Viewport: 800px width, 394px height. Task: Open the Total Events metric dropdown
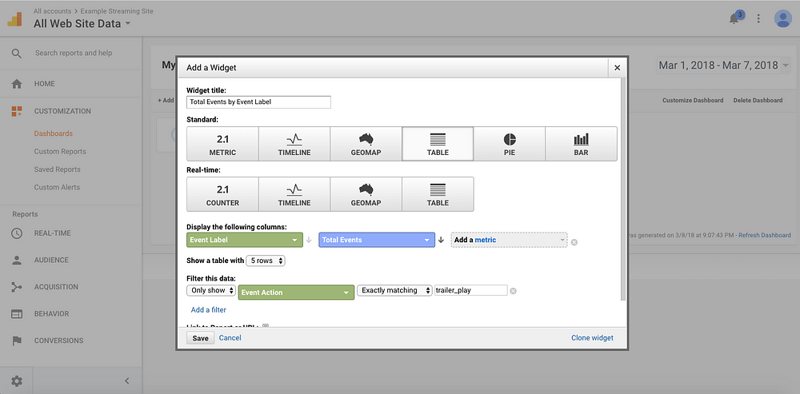[377, 240]
